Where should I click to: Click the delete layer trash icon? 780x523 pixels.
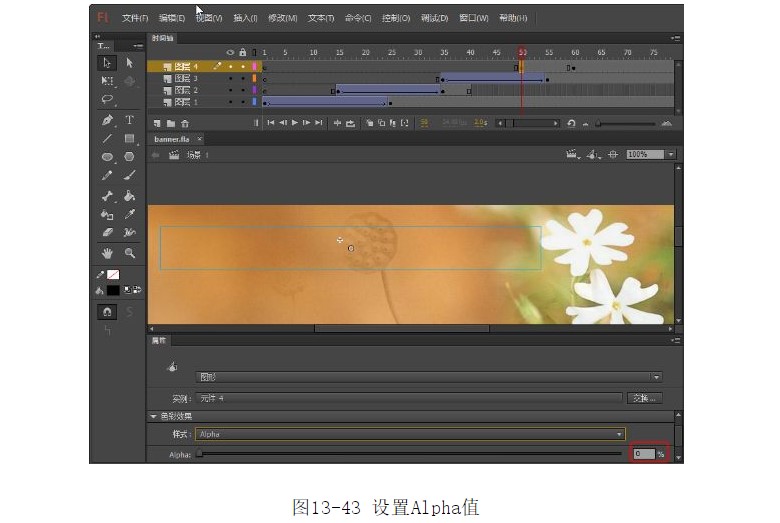point(185,123)
